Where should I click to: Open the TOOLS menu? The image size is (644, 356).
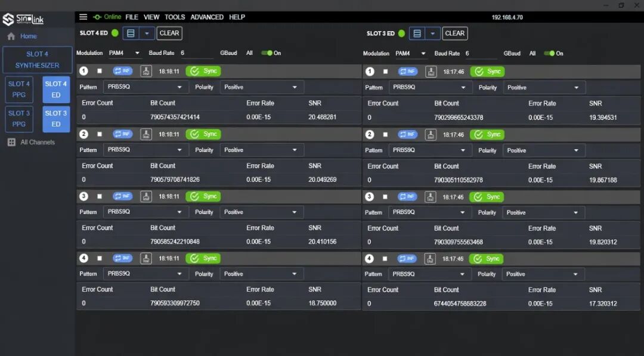click(175, 17)
